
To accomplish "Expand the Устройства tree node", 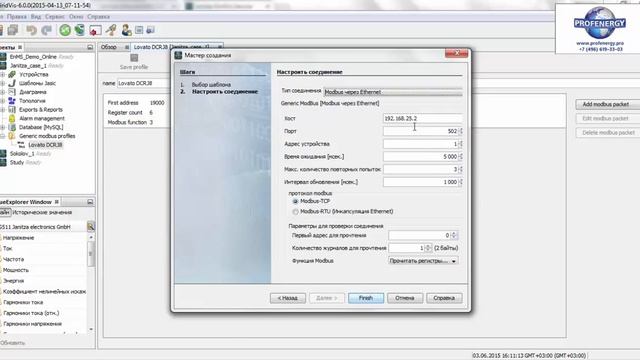I will (x=2, y=74).
